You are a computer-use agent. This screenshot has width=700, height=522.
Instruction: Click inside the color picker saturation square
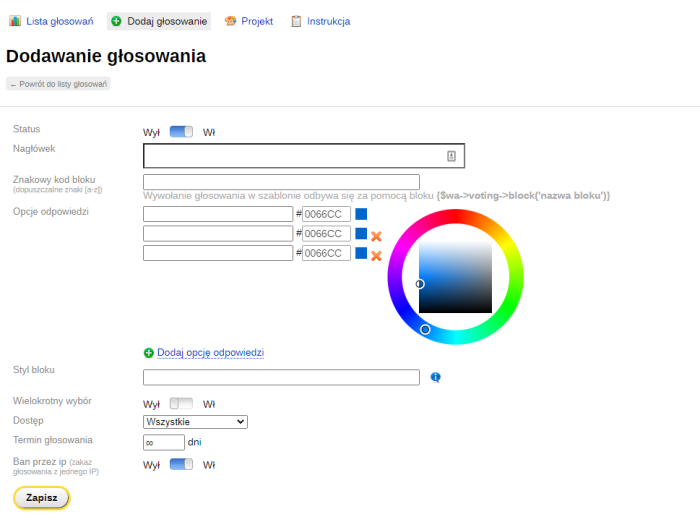pos(455,277)
